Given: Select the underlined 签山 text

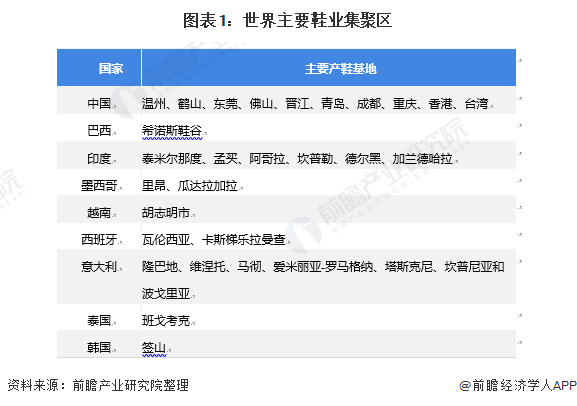Looking at the screenshot, I should point(154,348).
